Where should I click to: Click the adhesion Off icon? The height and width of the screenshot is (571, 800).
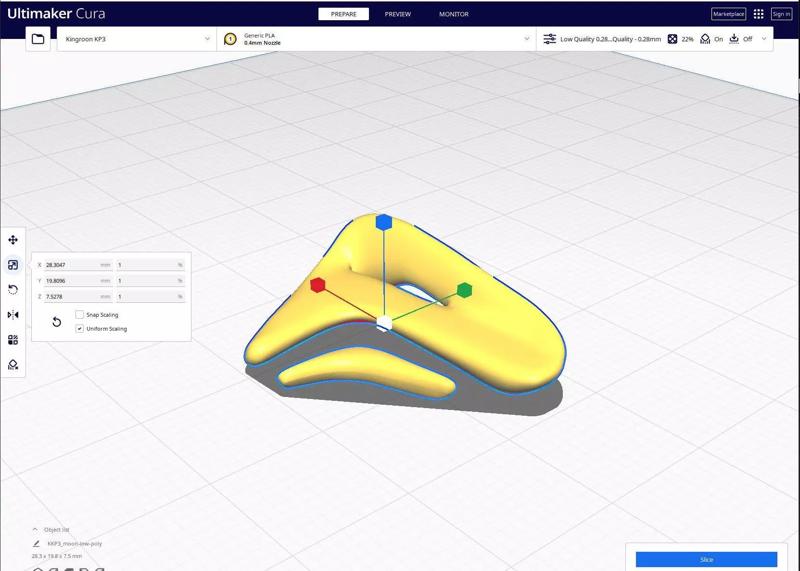pyautogui.click(x=734, y=39)
